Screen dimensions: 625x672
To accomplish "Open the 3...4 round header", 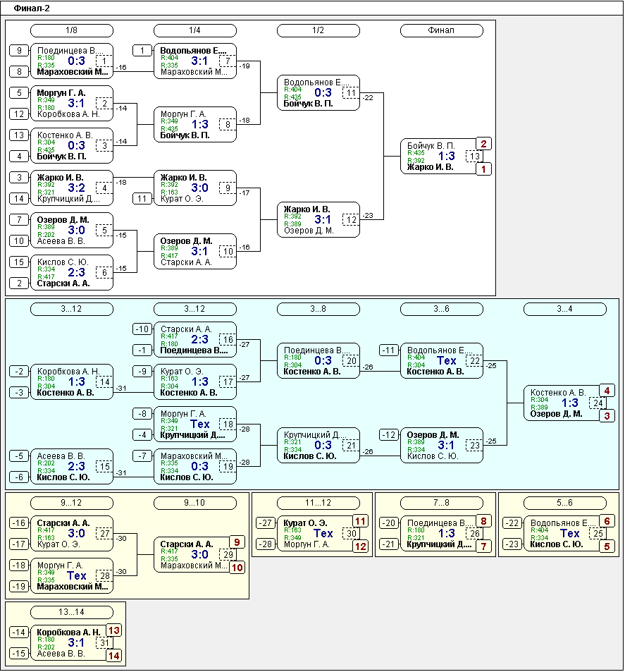I will tap(565, 309).
